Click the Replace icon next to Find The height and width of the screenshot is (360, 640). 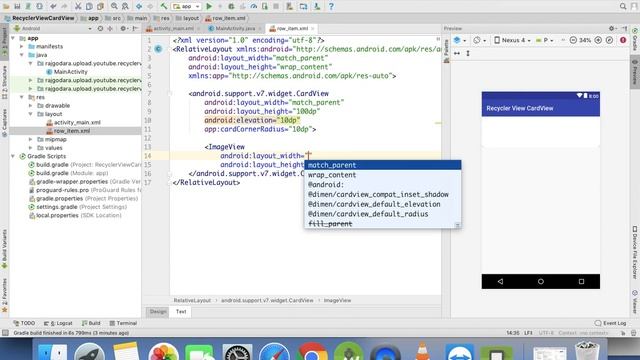click(125, 6)
